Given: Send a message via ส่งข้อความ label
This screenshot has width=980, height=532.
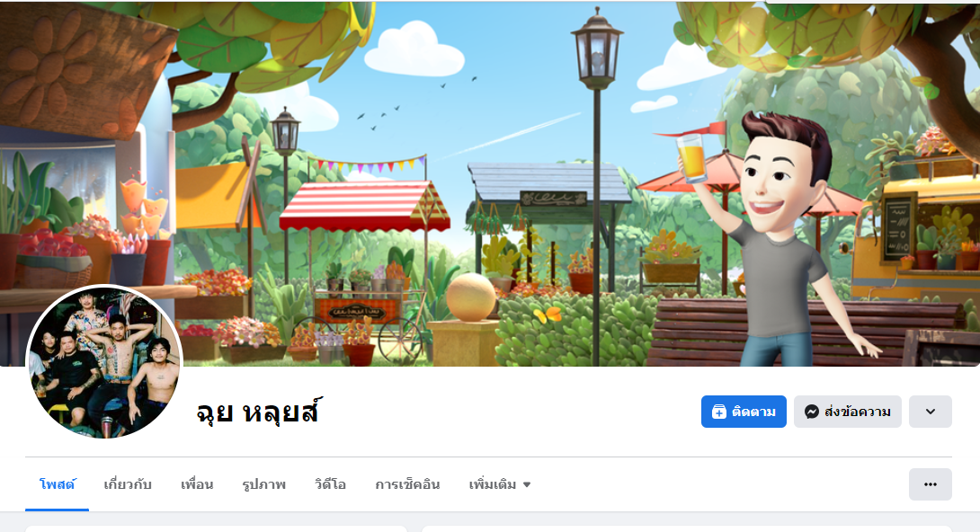Looking at the screenshot, I should [858, 412].
